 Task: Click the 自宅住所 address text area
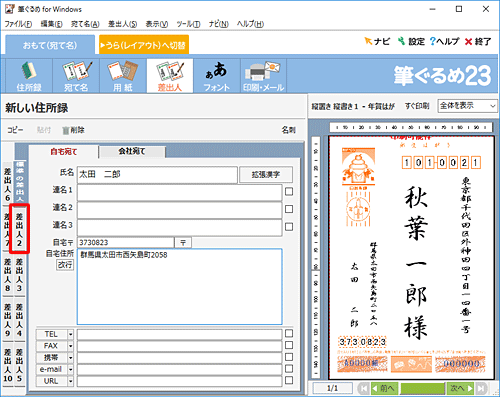click(180, 287)
